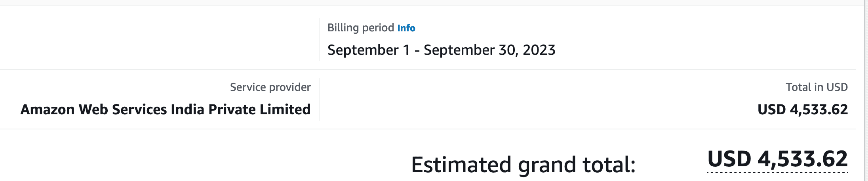Screen dimensions: 868x181
Task: Click the vertical divider beside Service provider
Action: [x=319, y=99]
